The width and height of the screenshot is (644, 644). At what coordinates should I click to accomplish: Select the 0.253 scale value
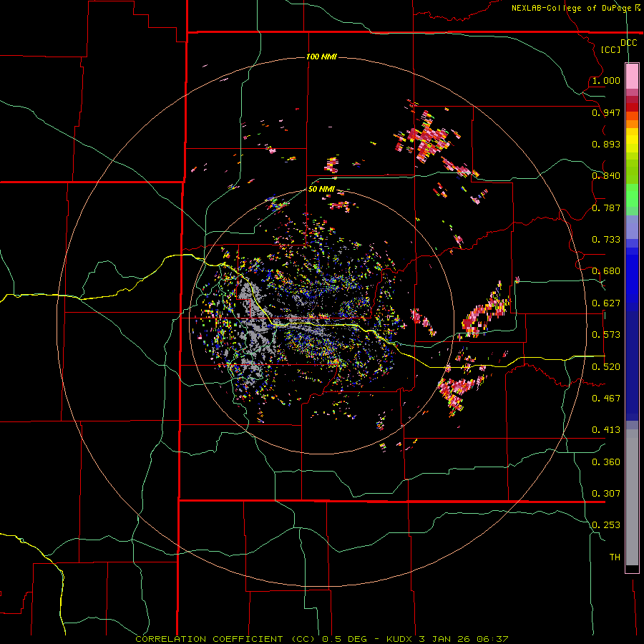coord(606,525)
